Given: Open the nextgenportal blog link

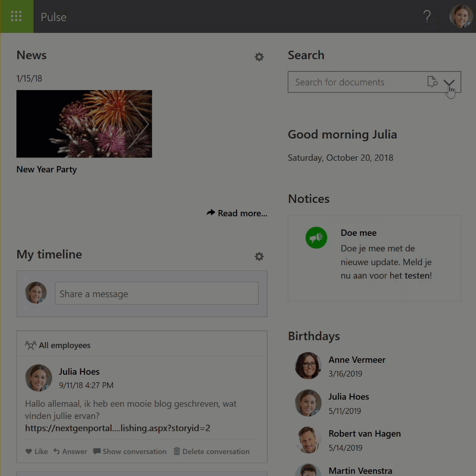Looking at the screenshot, I should (118, 428).
